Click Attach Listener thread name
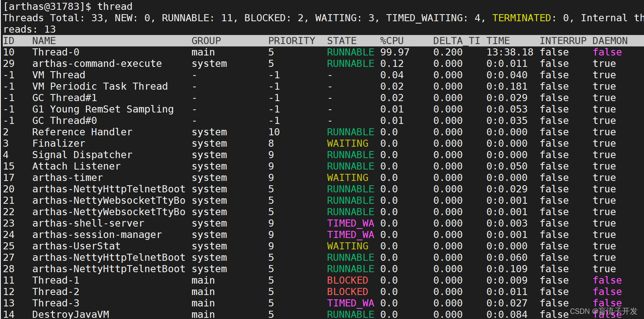The height and width of the screenshot is (319, 644). 76,166
